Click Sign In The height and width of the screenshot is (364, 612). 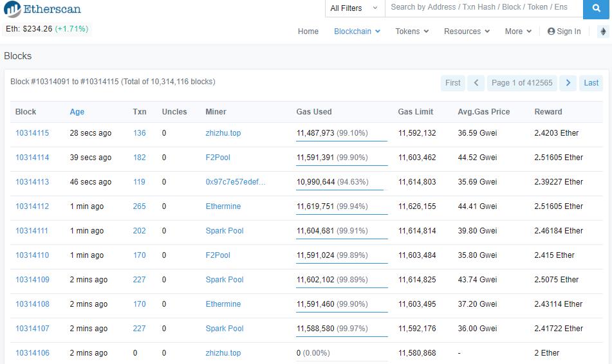click(564, 32)
